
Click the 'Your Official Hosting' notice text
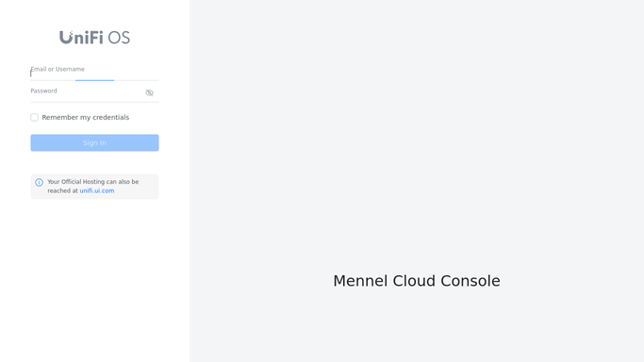tap(92, 187)
